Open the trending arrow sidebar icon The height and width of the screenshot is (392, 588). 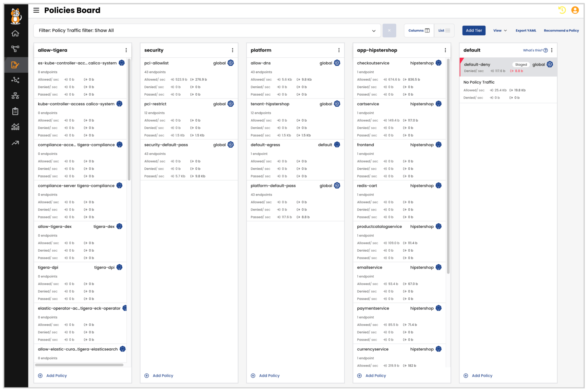click(x=15, y=143)
